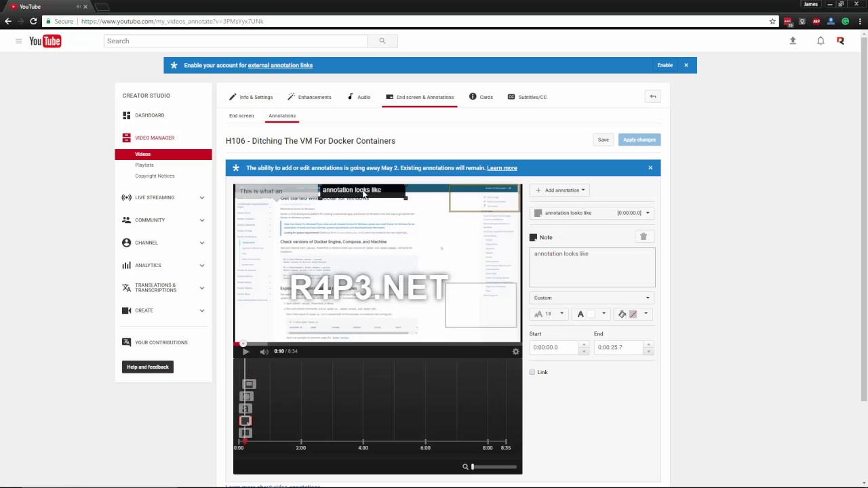Click the Save button
The image size is (868, 488).
pos(604,140)
